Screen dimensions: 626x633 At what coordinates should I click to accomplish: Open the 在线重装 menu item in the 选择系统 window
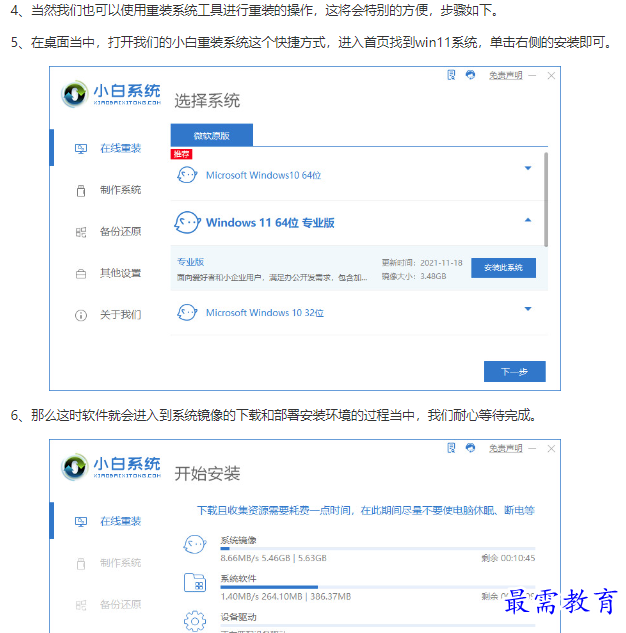(121, 148)
